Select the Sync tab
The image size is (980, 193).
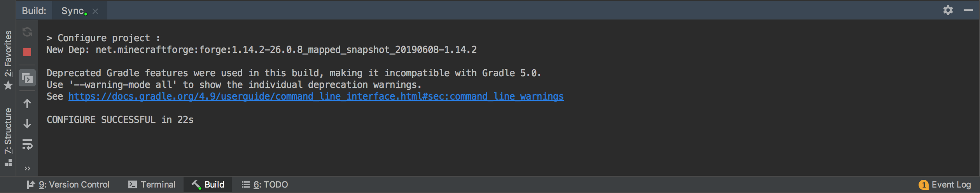click(x=73, y=11)
